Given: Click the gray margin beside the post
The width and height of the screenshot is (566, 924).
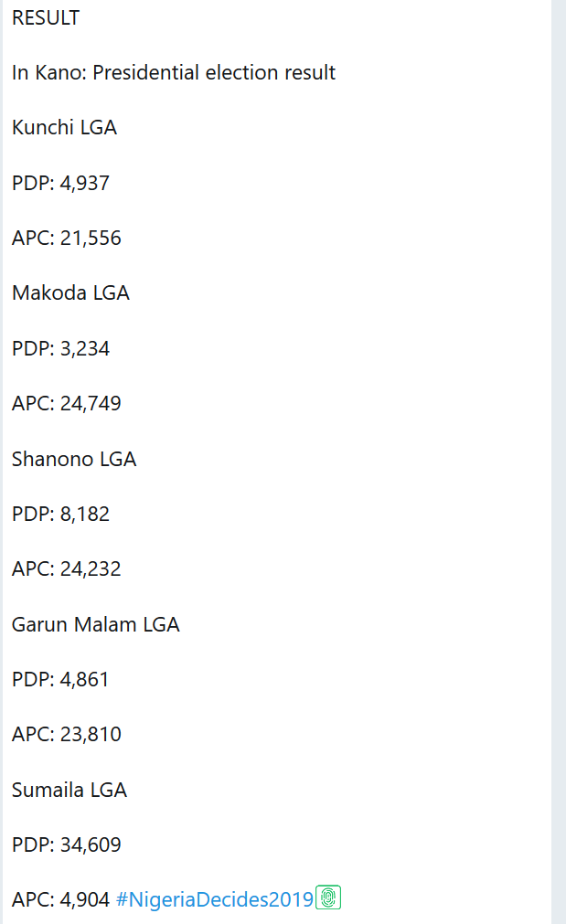Looking at the screenshot, I should pyautogui.click(x=559, y=457).
